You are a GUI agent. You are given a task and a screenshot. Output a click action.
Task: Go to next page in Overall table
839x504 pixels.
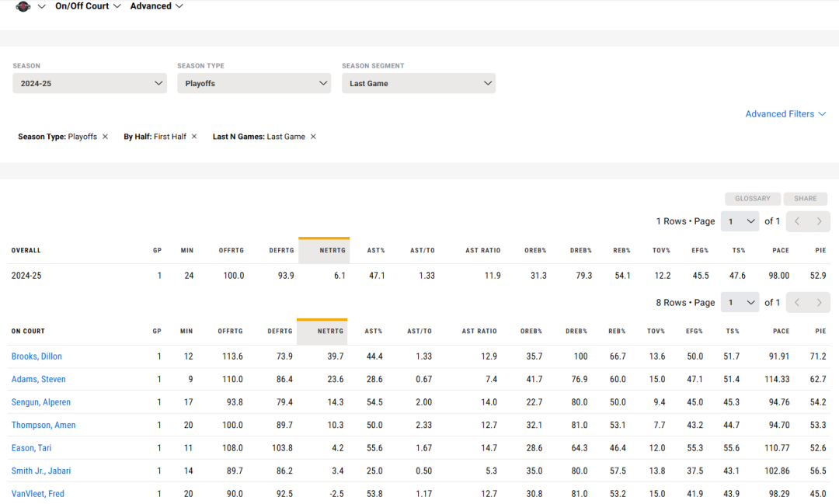click(x=819, y=221)
